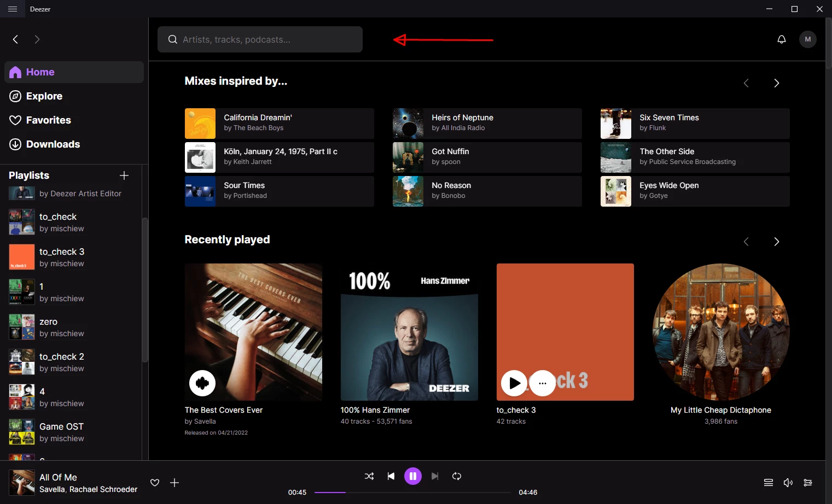The width and height of the screenshot is (832, 504).
Task: Show next Mixes inspired by items
Action: (x=776, y=83)
